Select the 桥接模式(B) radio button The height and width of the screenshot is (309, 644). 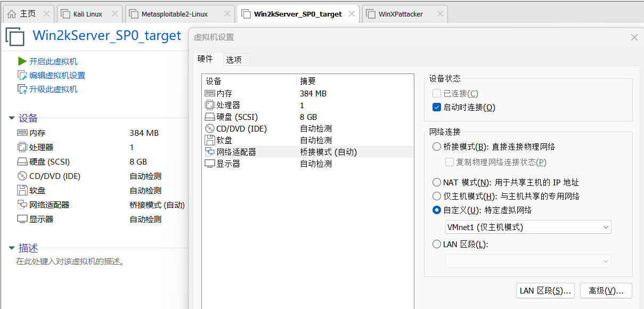[437, 147]
